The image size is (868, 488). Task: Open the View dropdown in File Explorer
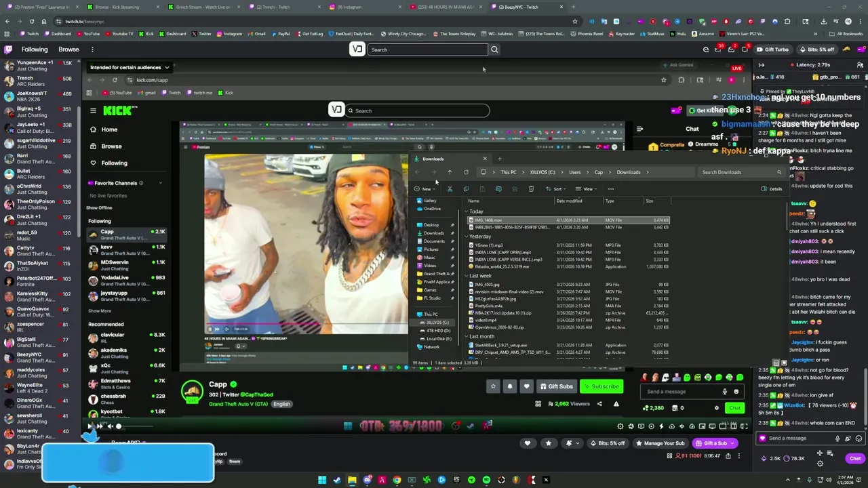(587, 189)
